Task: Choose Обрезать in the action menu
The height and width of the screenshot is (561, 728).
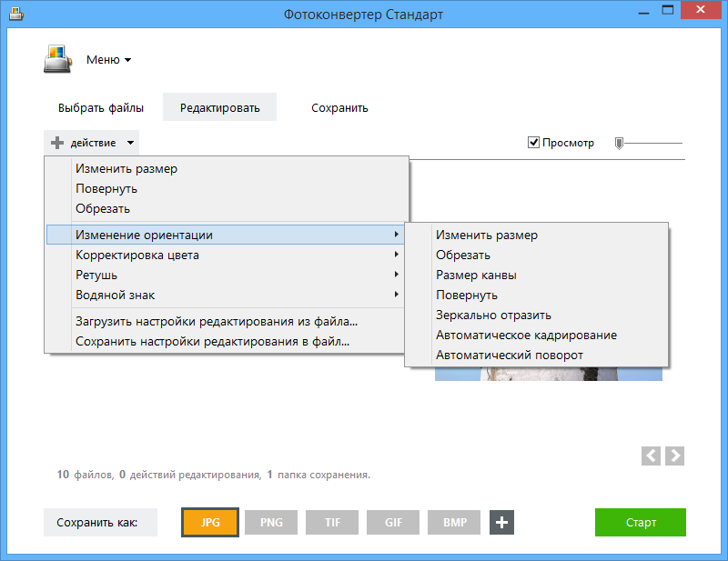Action: pyautogui.click(x=227, y=208)
